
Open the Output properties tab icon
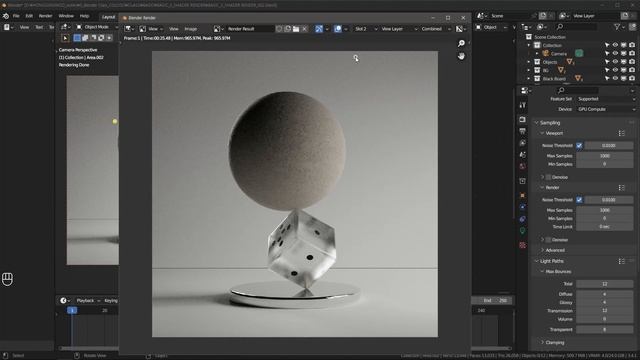pyautogui.click(x=523, y=131)
